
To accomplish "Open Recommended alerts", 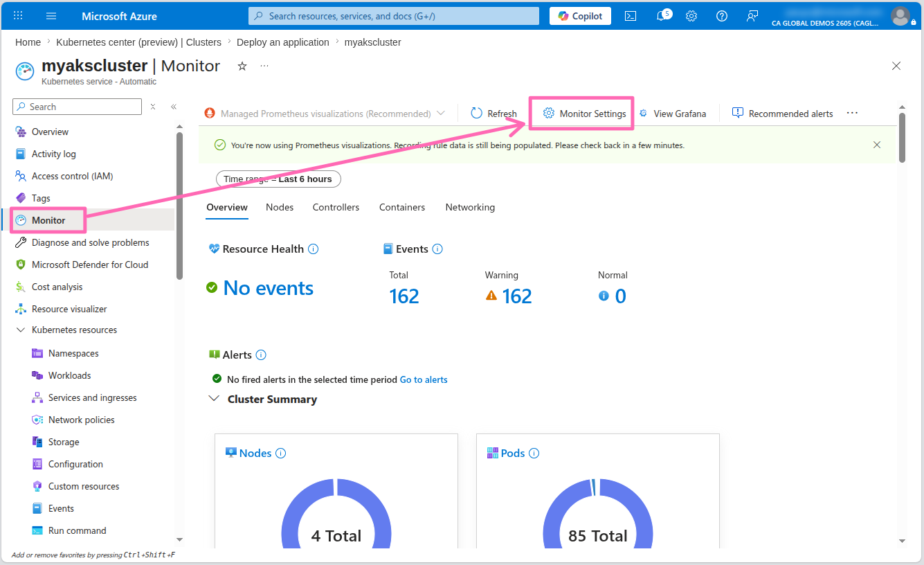I will coord(783,114).
